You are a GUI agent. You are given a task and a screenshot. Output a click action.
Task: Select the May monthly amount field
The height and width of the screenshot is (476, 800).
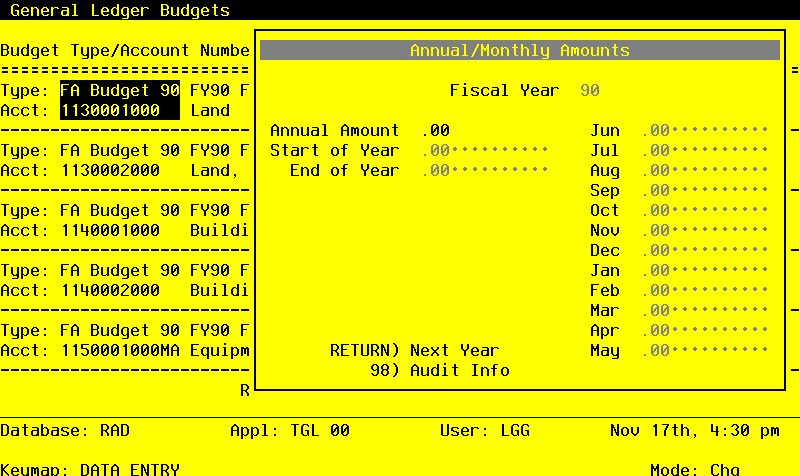click(705, 350)
